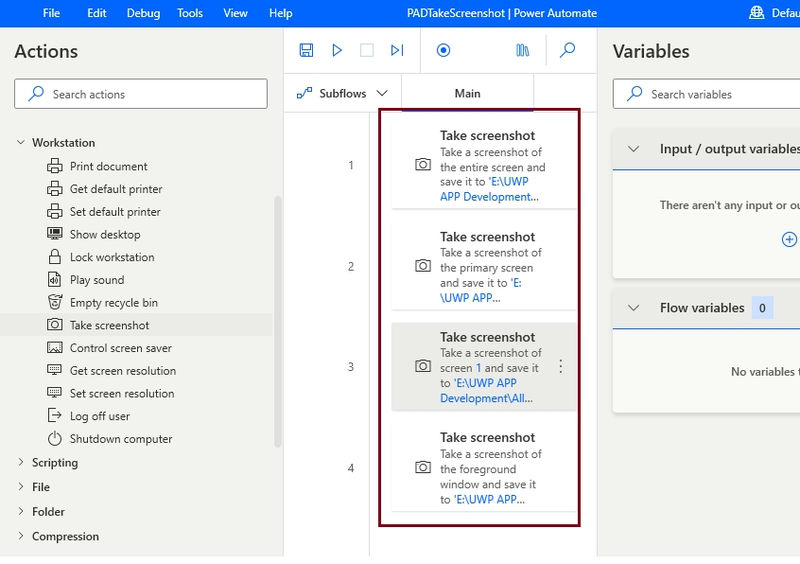The height and width of the screenshot is (564, 800).
Task: Click the Run next action icon
Action: tap(397, 50)
